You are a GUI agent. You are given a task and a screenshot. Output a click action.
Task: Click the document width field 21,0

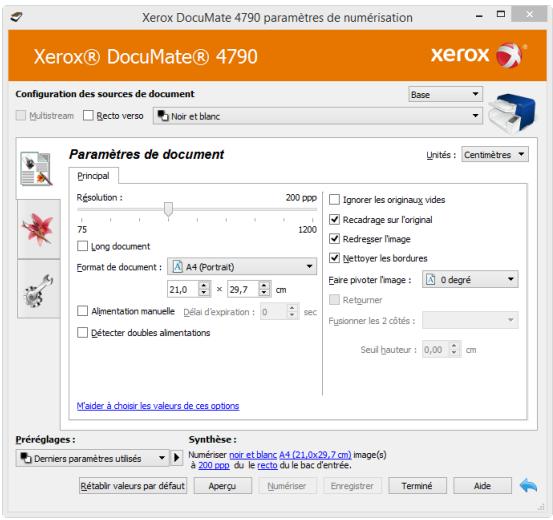183,289
